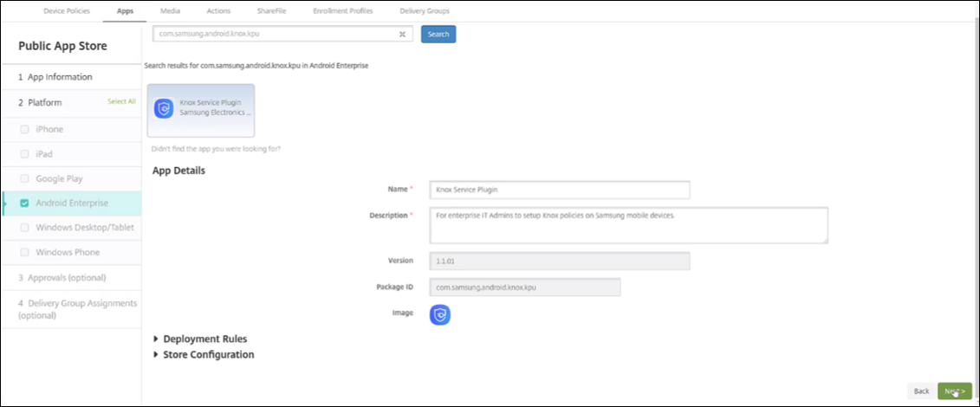Viewport: 980px width, 407px height.
Task: Expand the Store Configuration section
Action: click(x=204, y=354)
